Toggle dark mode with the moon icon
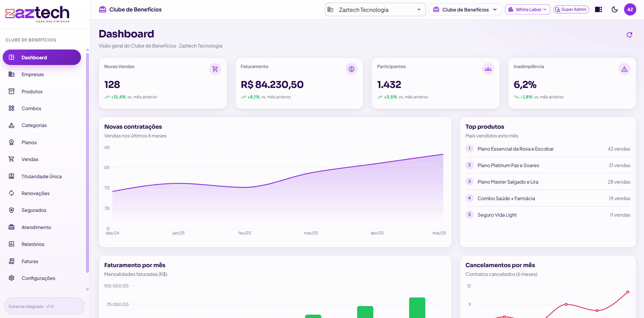The image size is (644, 318). point(615,9)
